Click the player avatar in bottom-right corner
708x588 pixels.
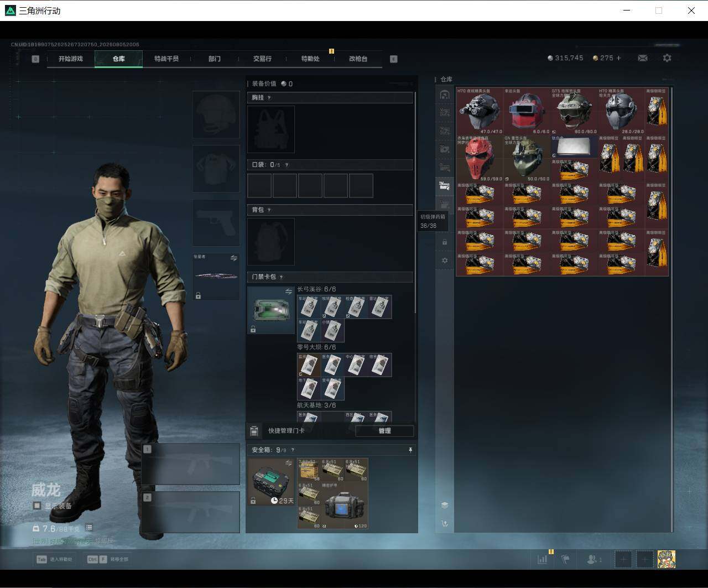(x=666, y=559)
